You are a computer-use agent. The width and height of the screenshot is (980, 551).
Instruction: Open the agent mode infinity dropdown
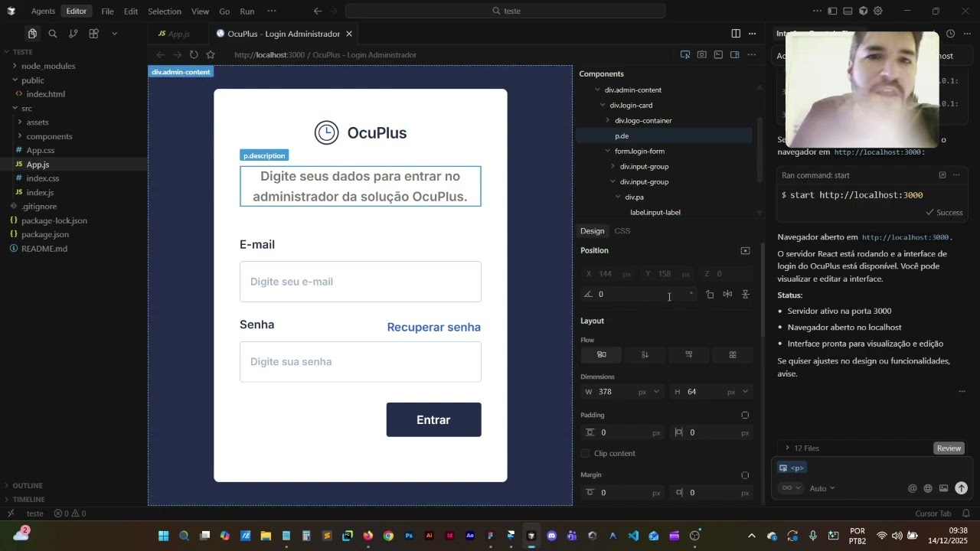coord(790,488)
